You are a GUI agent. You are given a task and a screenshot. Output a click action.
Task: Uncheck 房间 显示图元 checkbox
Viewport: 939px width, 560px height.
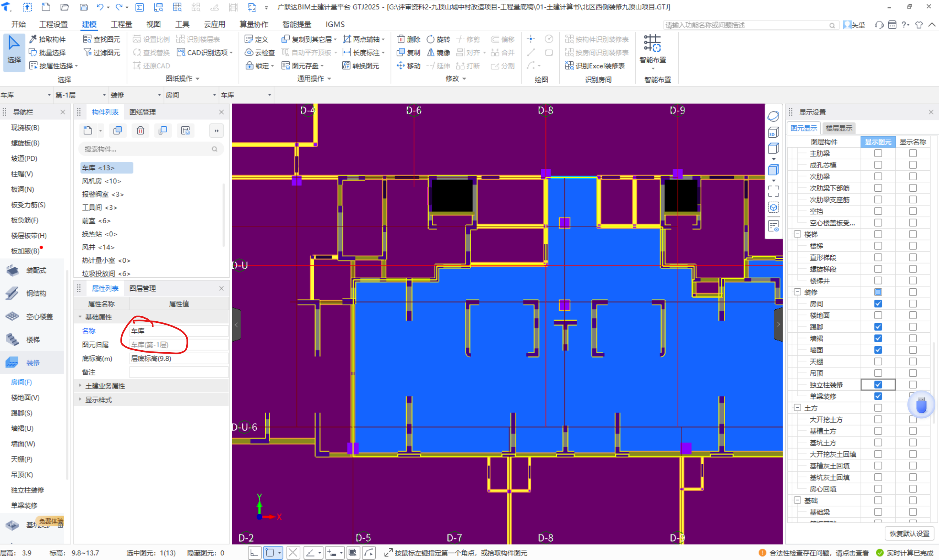[878, 303]
